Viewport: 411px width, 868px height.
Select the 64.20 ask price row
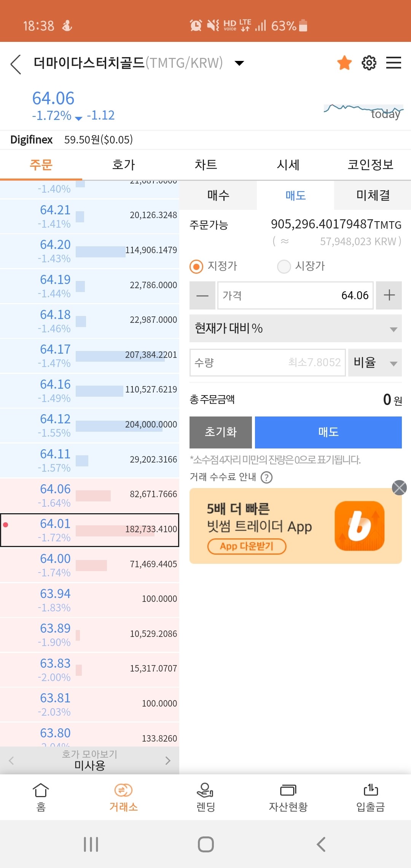coord(89,251)
